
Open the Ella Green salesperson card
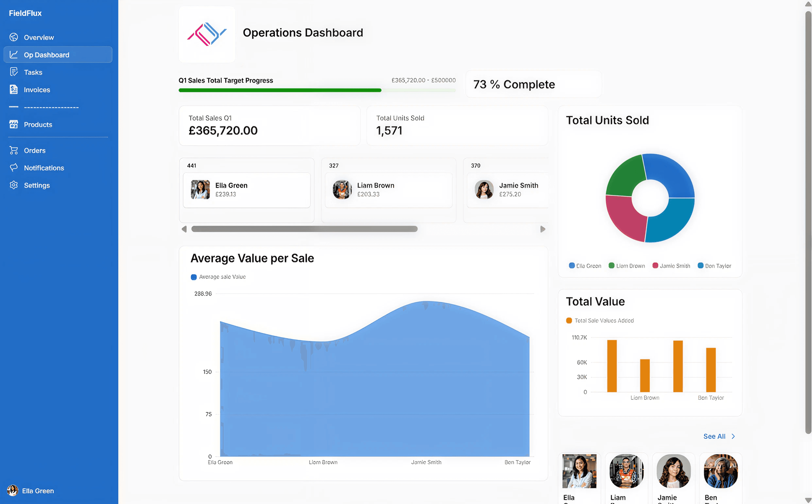[x=246, y=190]
